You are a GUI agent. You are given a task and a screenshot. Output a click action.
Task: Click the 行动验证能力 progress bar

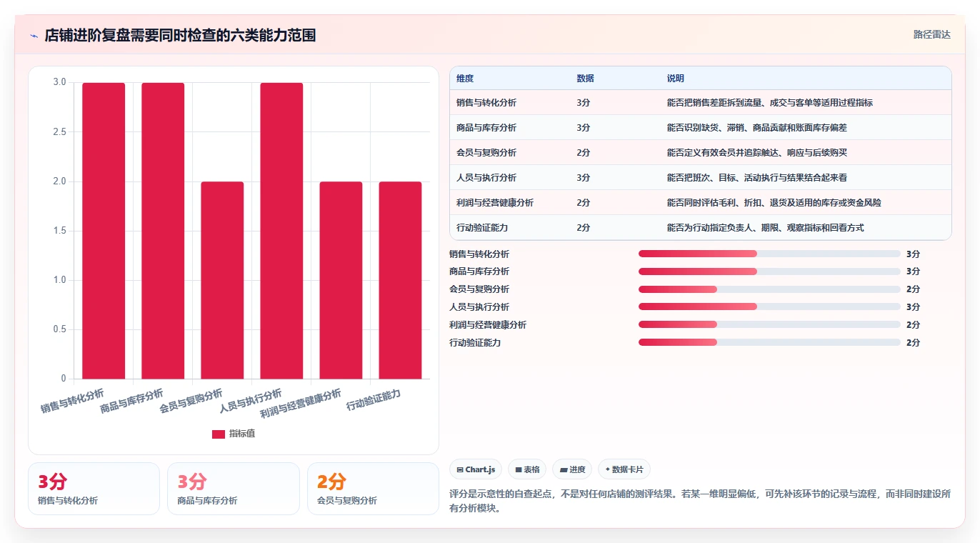point(769,342)
